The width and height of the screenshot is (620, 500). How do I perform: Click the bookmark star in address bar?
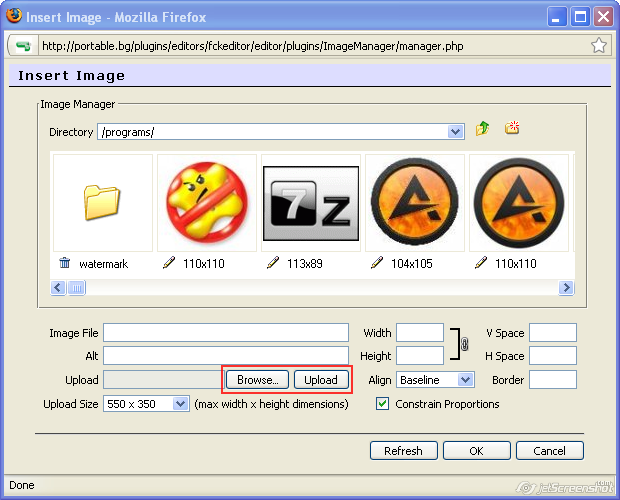tap(599, 45)
